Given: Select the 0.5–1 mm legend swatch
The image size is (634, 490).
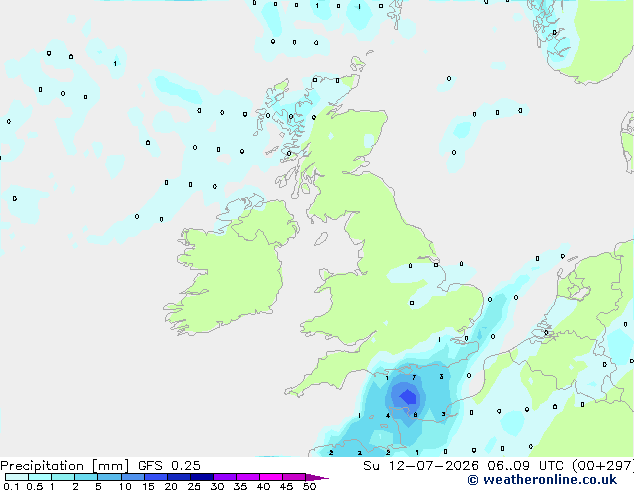Looking at the screenshot, I should (40, 477).
